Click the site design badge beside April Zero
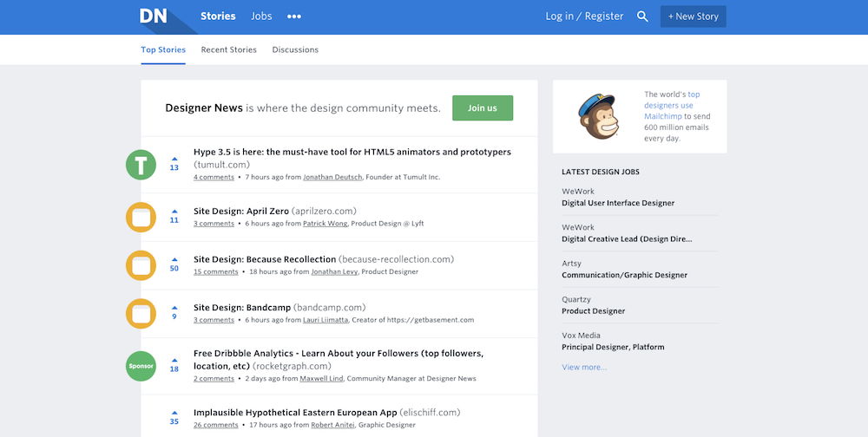868x437 pixels. pyautogui.click(x=141, y=218)
